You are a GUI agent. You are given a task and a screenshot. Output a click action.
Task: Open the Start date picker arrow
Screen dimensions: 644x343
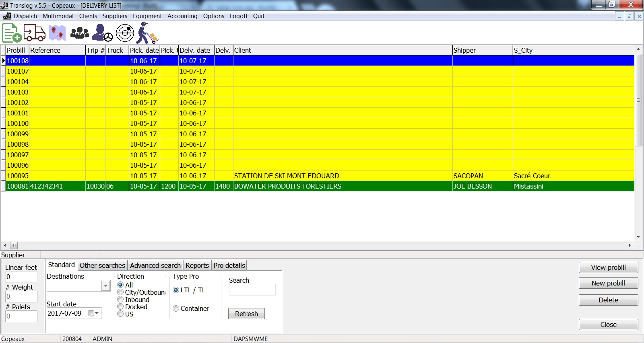(x=97, y=313)
